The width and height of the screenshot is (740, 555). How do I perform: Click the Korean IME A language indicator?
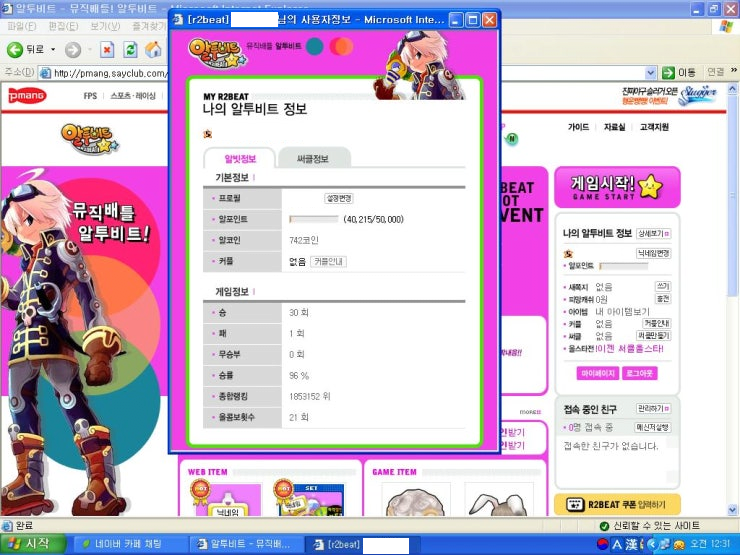[616, 544]
